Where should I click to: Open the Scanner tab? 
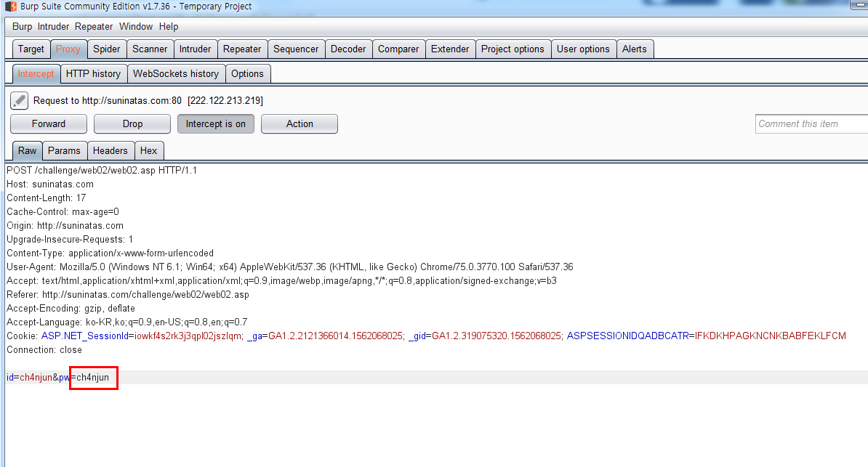pos(150,49)
